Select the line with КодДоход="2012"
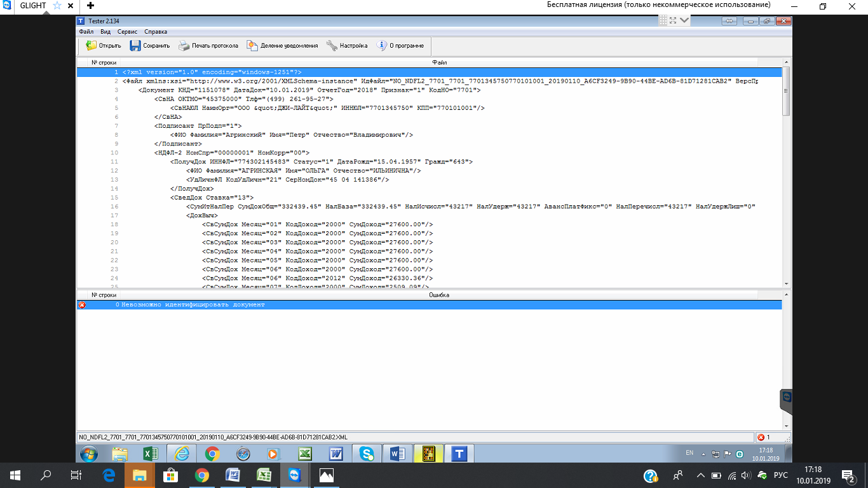The height and width of the screenshot is (488, 868). (x=429, y=278)
